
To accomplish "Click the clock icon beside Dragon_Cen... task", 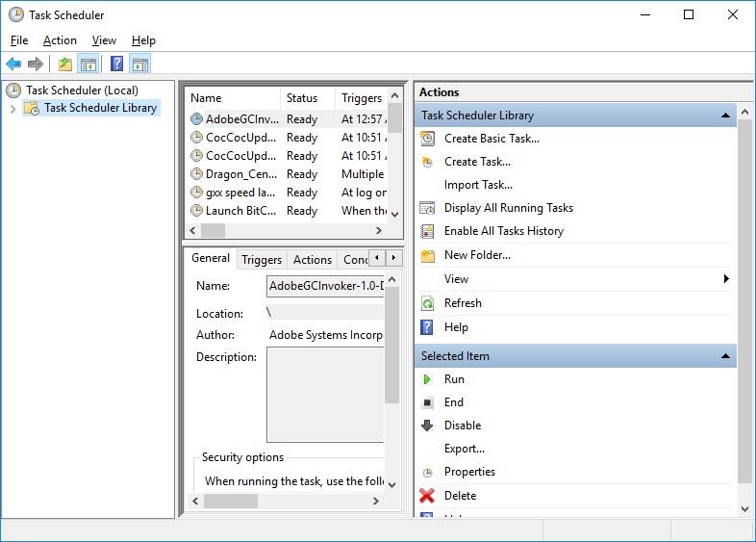I will [197, 173].
